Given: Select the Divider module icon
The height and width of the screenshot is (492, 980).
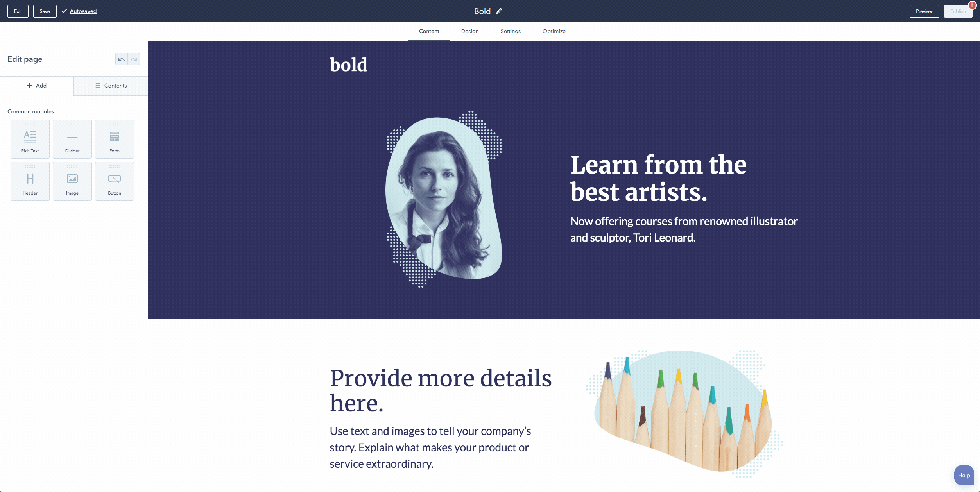Looking at the screenshot, I should tap(72, 137).
